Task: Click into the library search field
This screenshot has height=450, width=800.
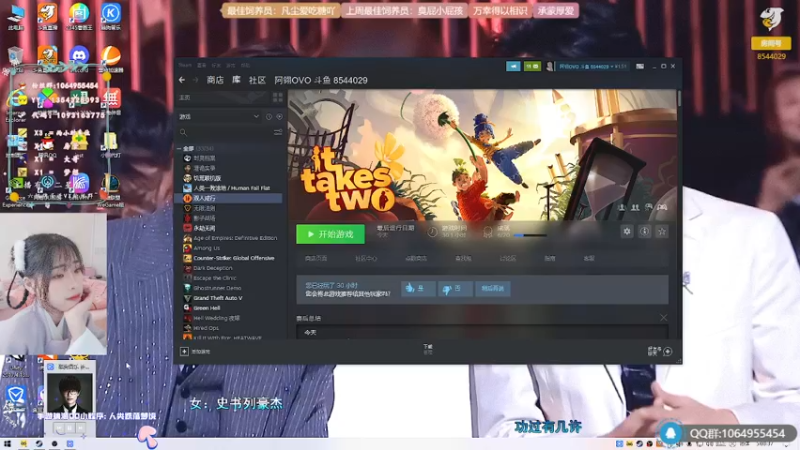Action: point(224,133)
